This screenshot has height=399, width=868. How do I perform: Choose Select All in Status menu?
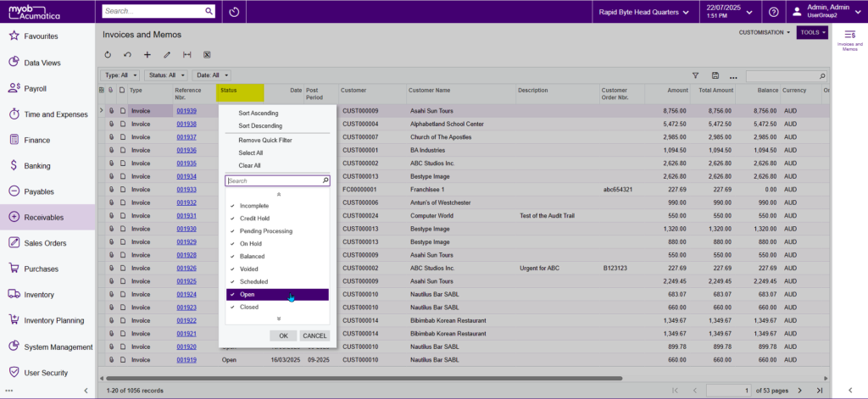point(251,152)
